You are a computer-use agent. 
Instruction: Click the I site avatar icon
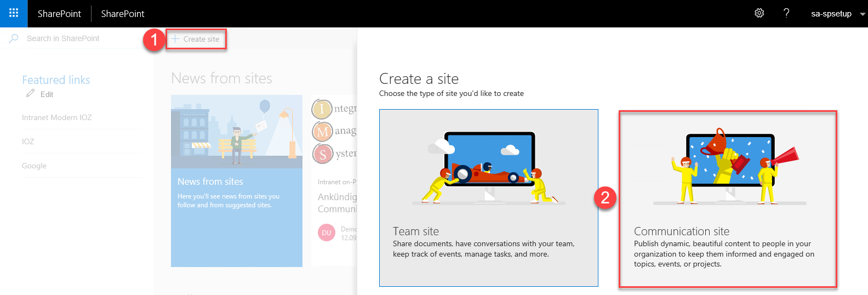322,109
